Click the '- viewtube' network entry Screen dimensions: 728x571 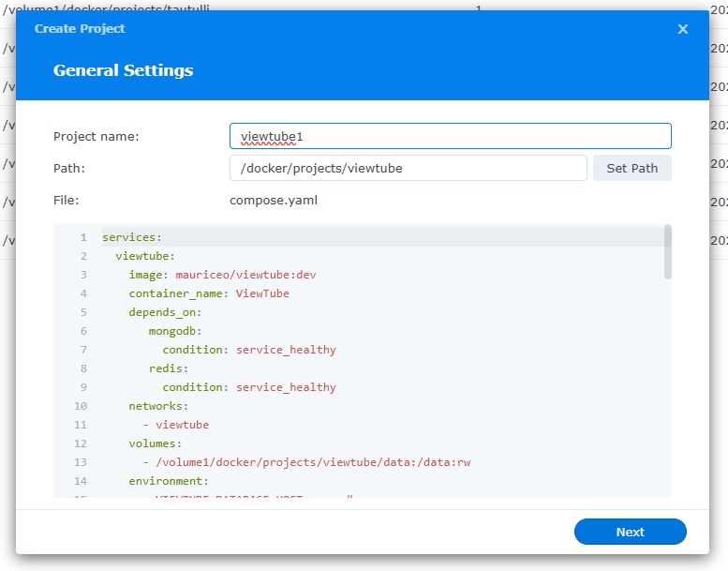[x=176, y=425]
